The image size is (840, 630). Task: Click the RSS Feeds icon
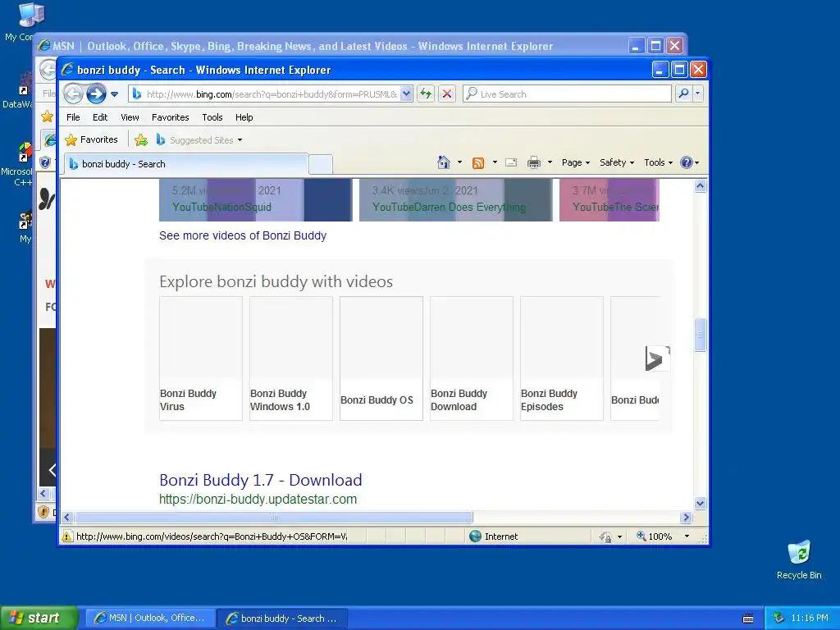click(x=478, y=163)
